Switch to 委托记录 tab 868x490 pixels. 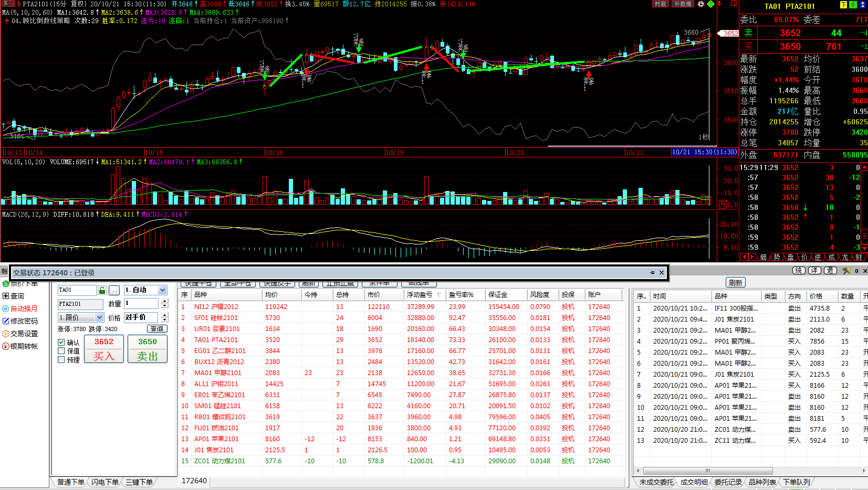coord(728,482)
